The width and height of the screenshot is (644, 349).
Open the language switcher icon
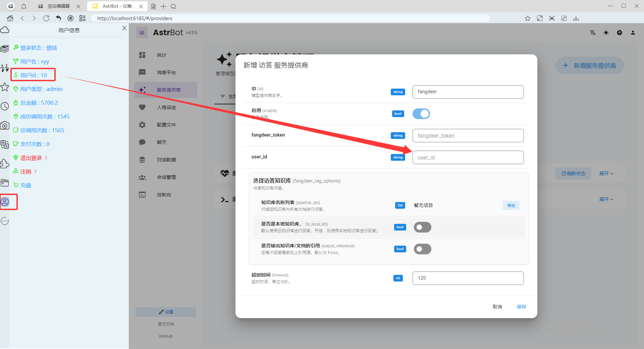pyautogui.click(x=593, y=33)
